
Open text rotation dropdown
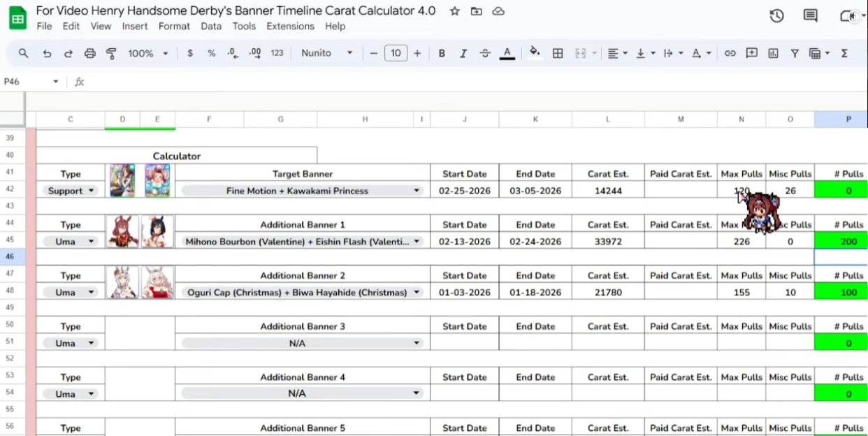(x=701, y=53)
